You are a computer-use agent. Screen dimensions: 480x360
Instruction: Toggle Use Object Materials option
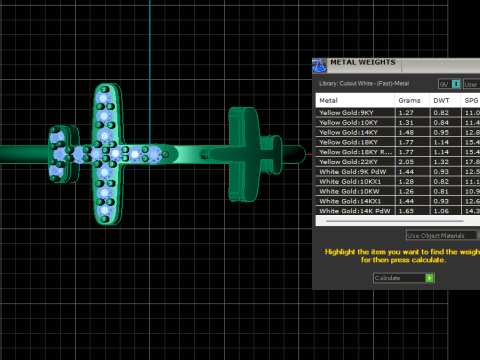441,235
